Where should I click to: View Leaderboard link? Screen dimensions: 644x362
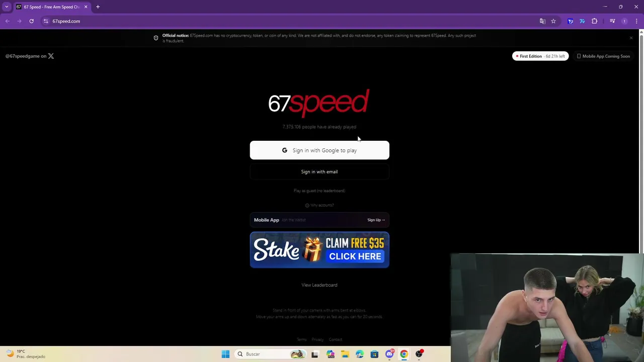[x=319, y=285]
